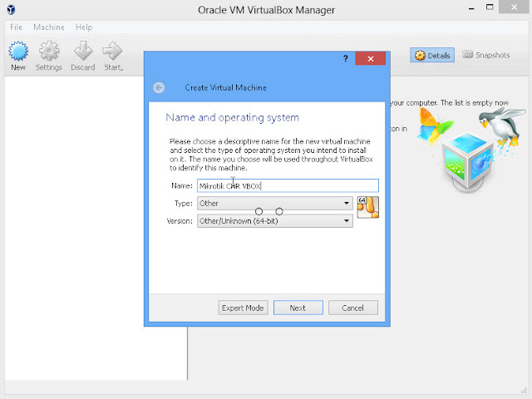
Task: Click the Name field containing Mikrotik CHR VBOX
Action: coord(288,185)
